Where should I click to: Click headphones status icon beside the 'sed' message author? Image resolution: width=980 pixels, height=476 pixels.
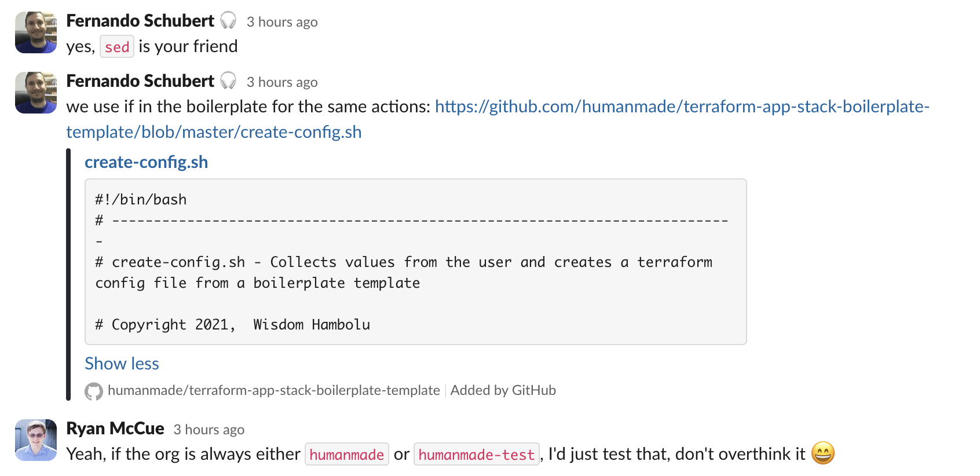[x=228, y=21]
